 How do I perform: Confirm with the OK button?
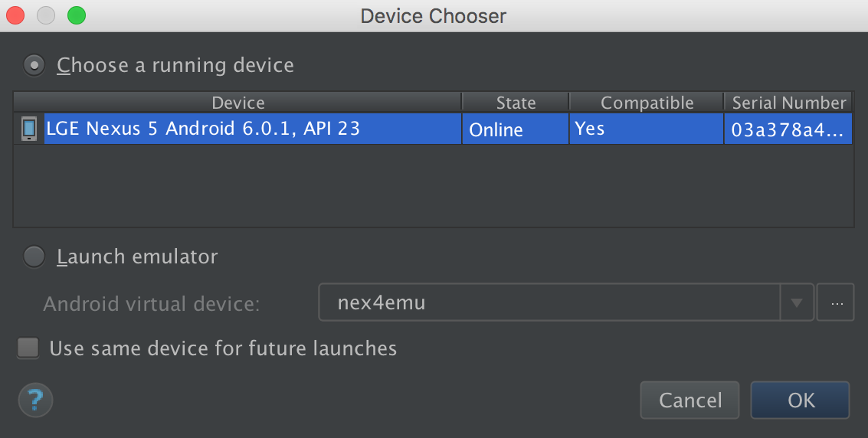pyautogui.click(x=801, y=400)
